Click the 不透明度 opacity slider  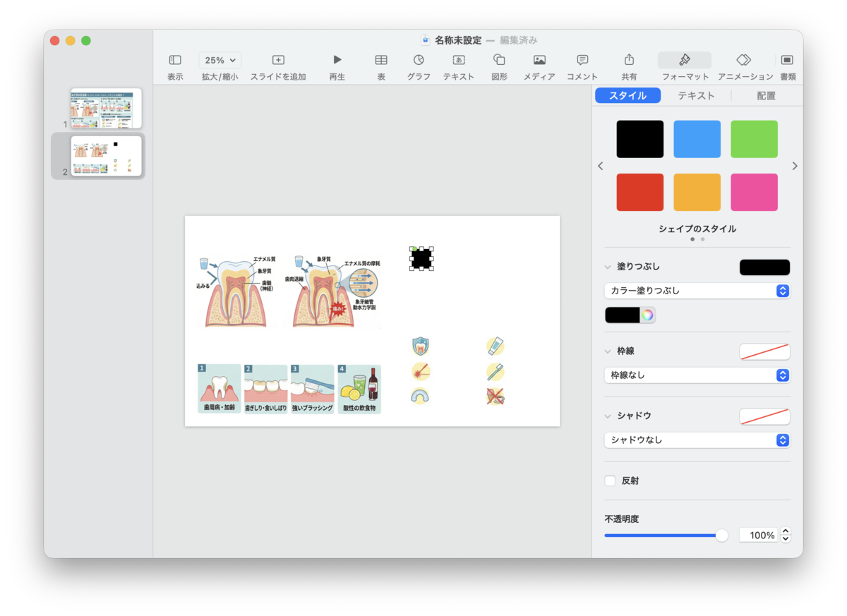point(666,536)
